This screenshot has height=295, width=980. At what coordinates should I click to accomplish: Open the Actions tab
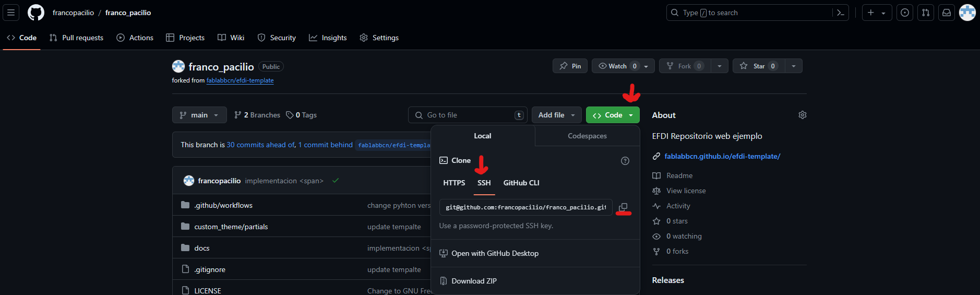pos(135,38)
